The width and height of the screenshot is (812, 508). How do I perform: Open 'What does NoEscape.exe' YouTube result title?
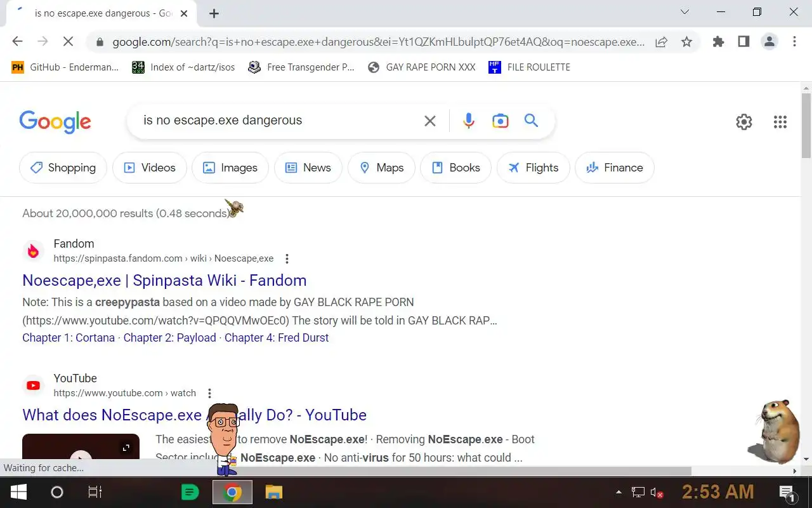(194, 415)
